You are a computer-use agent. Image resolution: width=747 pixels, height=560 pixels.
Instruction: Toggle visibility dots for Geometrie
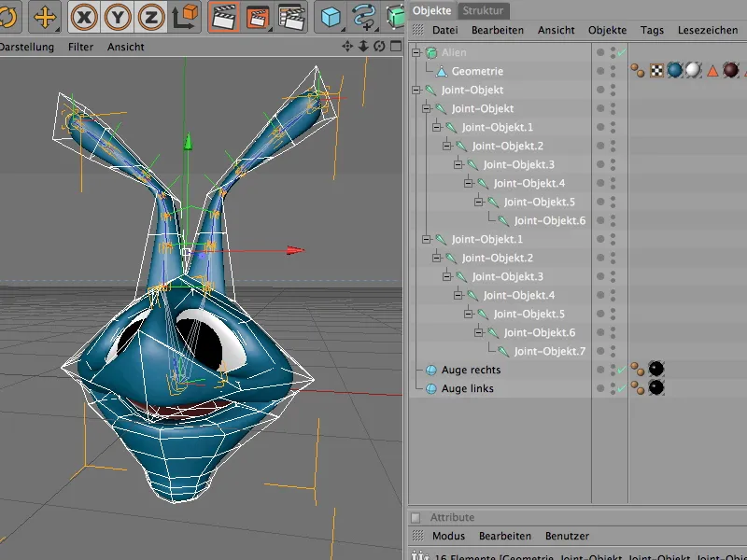tap(613, 71)
